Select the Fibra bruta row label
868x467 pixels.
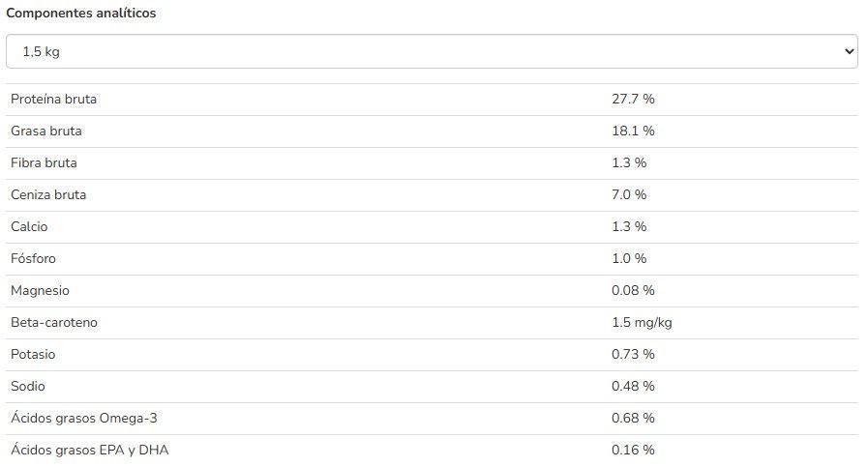tap(44, 162)
